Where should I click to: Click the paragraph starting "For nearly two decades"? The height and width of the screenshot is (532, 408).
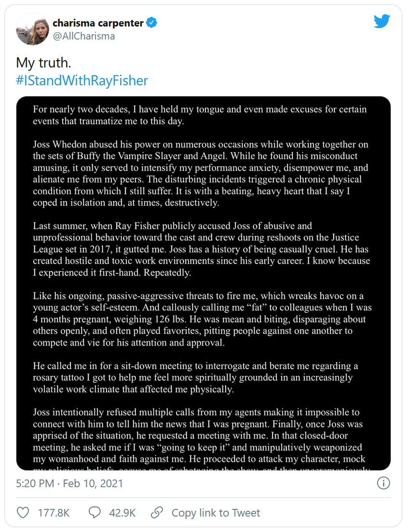tap(200, 115)
